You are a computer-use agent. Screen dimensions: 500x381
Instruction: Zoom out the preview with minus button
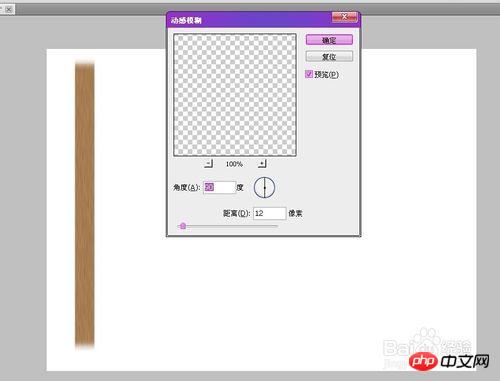coord(209,163)
